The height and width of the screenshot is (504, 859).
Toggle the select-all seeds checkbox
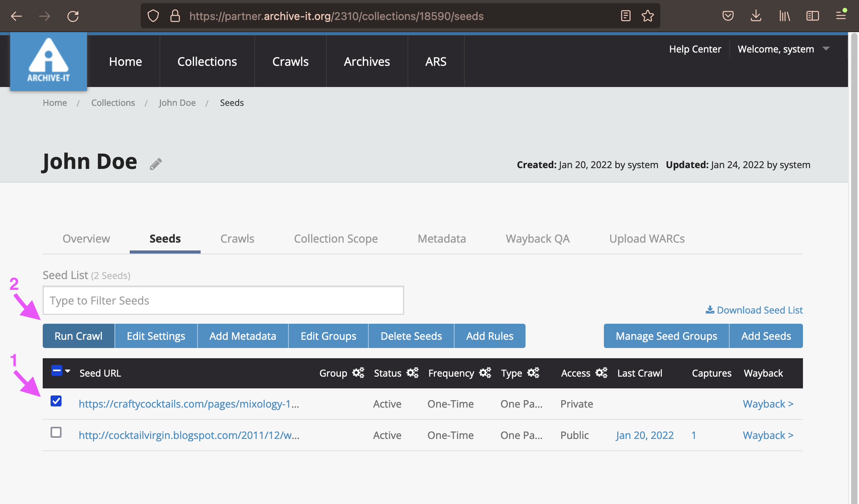click(56, 371)
